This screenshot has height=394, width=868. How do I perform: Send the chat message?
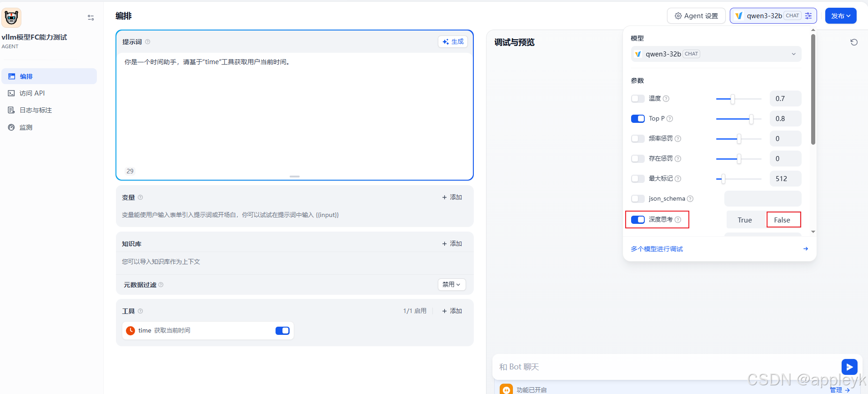pyautogui.click(x=849, y=367)
